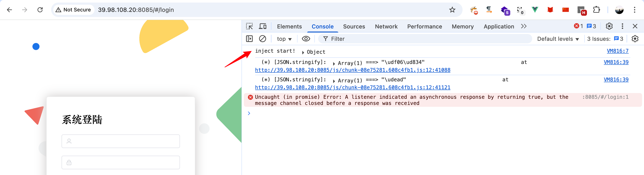
Task: Open the red cat extension icon
Action: [550, 10]
